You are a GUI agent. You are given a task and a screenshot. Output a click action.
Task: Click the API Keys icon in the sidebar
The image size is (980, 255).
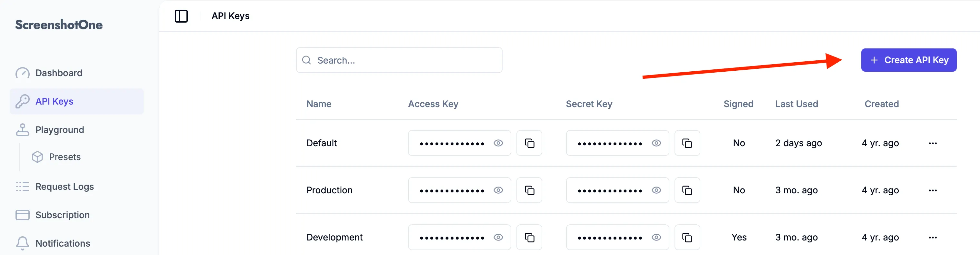[x=23, y=101]
